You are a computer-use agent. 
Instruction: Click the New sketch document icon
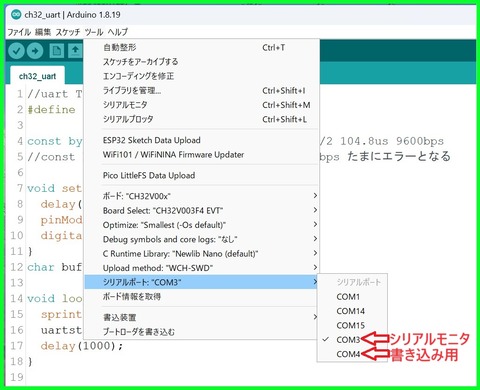click(57, 51)
